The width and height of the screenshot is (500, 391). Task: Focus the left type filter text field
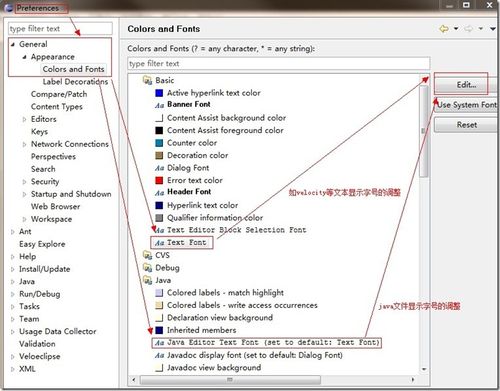(x=60, y=29)
